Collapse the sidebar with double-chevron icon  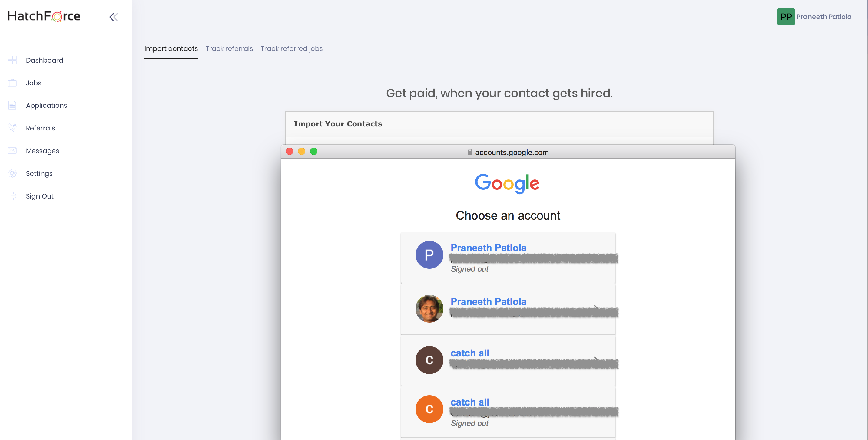tap(113, 17)
